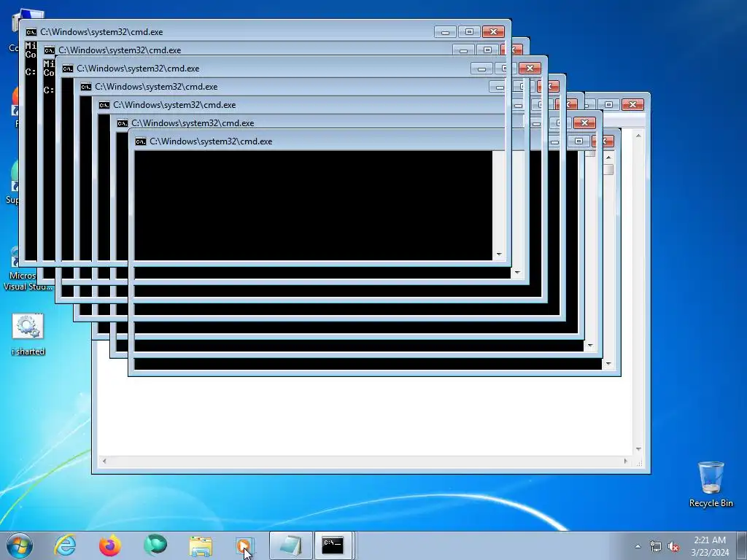Open system menu icon of the lowest cascaded cmd window
The image size is (747, 560).
141,141
